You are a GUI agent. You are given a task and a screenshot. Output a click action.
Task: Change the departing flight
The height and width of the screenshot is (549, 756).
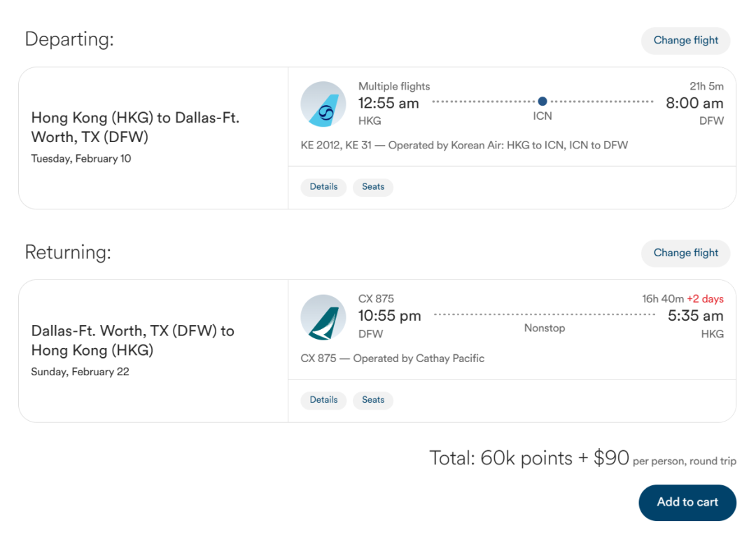685,41
